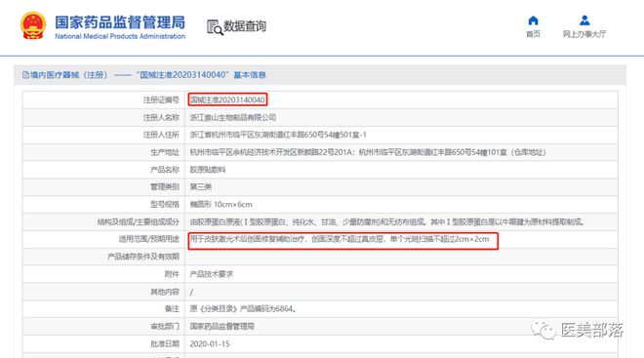This screenshot has height=358, width=644.
Task: Click 数据查询 heading text
Action: [245, 26]
